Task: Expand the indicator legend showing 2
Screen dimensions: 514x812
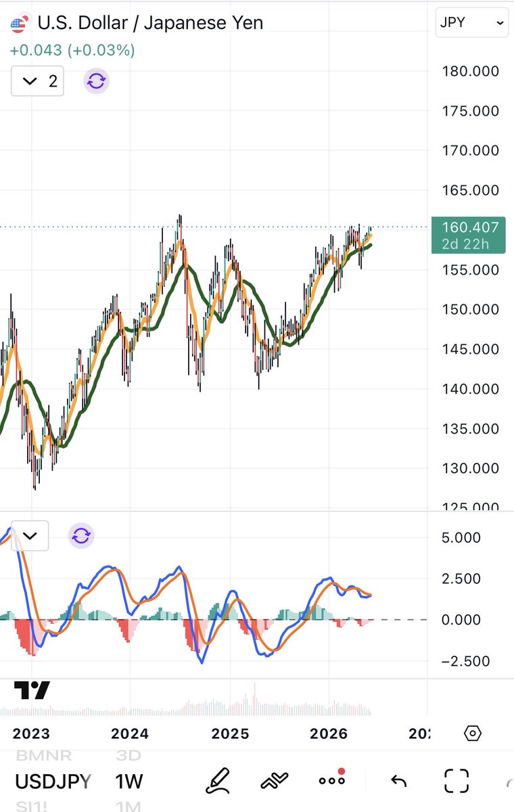Action: (38, 82)
